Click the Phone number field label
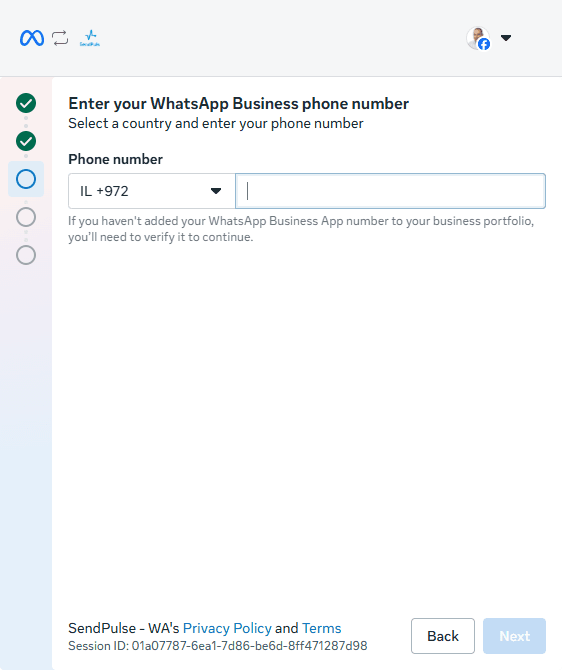 pyautogui.click(x=115, y=159)
